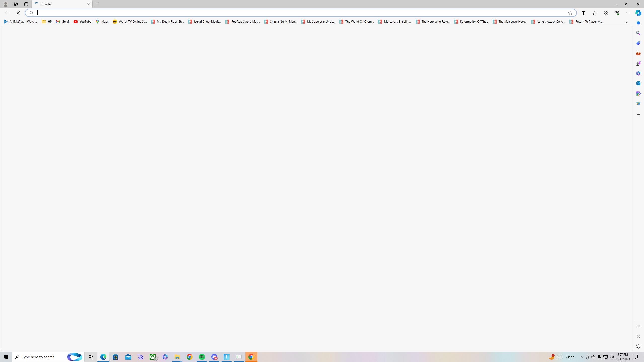Open File Explorer in taskbar
This screenshot has height=362, width=644.
pos(177,357)
